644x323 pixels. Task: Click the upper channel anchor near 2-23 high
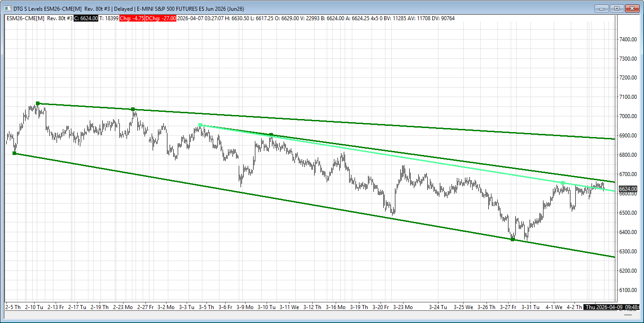click(x=133, y=109)
